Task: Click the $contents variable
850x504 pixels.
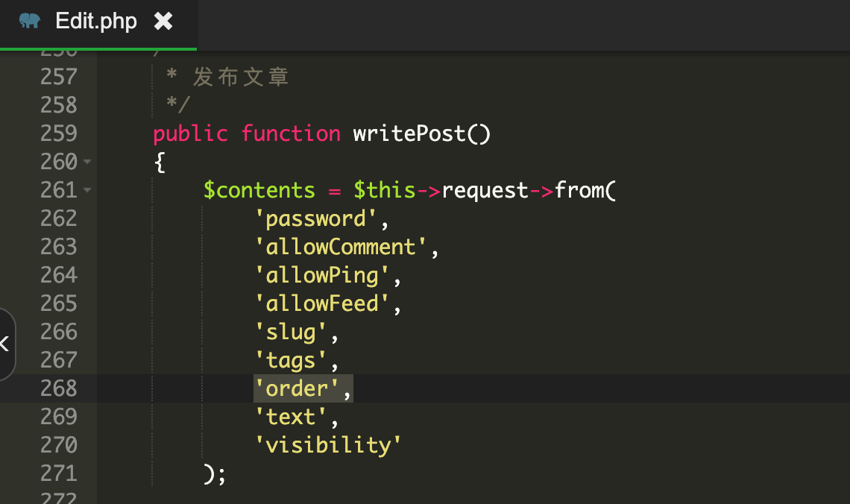Action: point(259,190)
